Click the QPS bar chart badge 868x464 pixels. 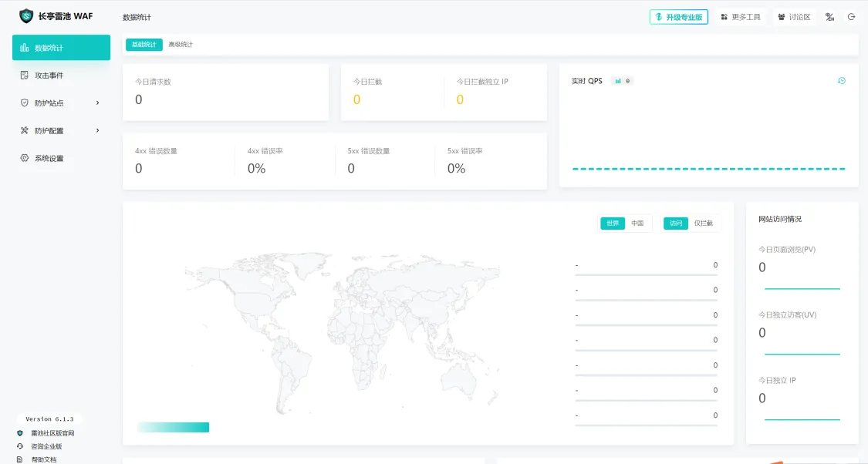(x=623, y=81)
